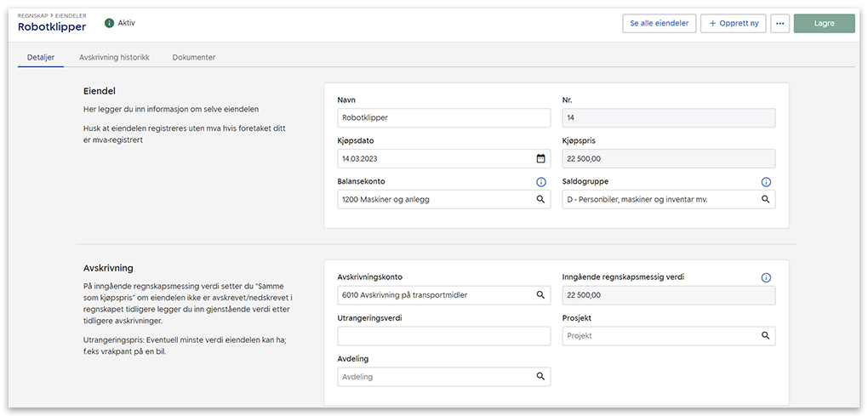Click the green Aktiv status icon
This screenshot has width=868, height=416.
[109, 23]
